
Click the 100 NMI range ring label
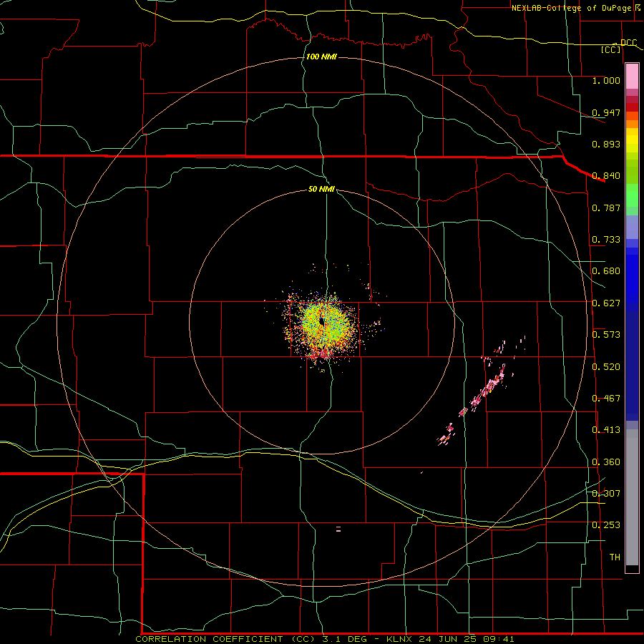[321, 57]
